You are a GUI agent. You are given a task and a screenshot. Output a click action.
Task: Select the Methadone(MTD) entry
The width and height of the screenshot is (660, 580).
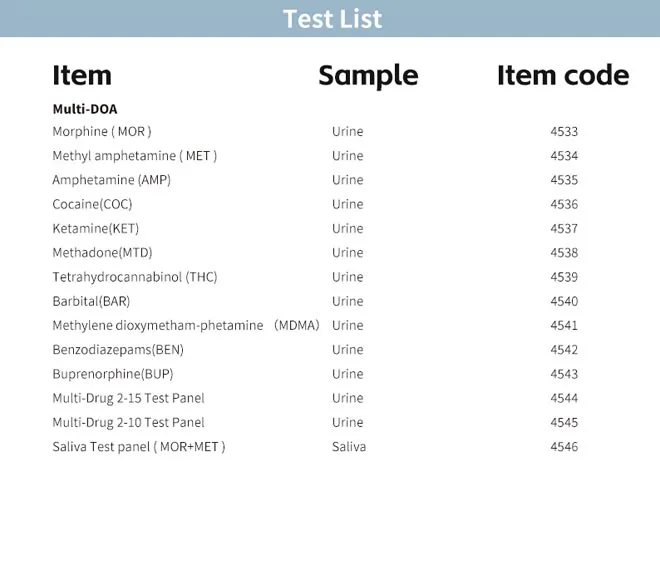(102, 253)
